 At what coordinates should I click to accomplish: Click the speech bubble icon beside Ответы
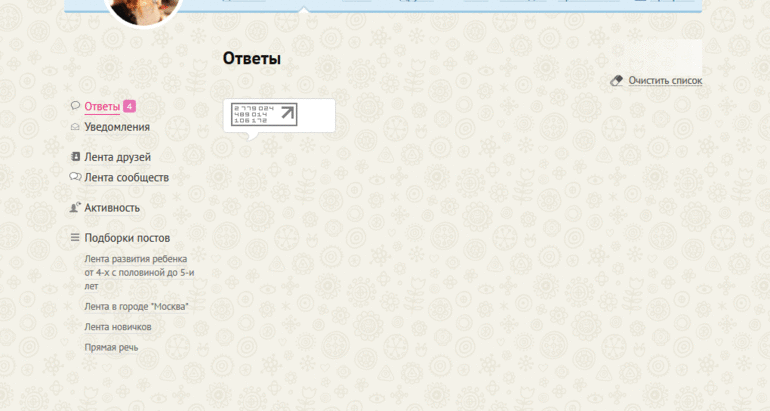point(75,106)
